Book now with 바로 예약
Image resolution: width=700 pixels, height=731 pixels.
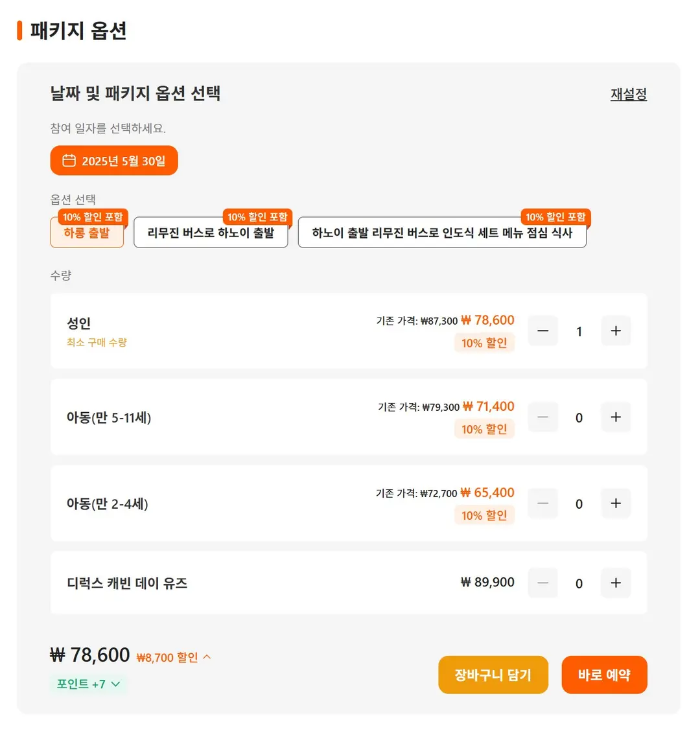tap(604, 675)
